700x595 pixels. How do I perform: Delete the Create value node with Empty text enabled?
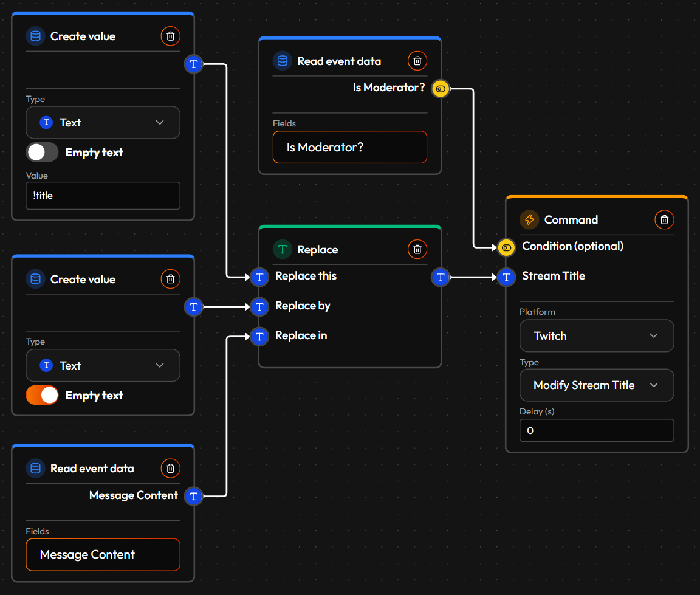tap(170, 279)
